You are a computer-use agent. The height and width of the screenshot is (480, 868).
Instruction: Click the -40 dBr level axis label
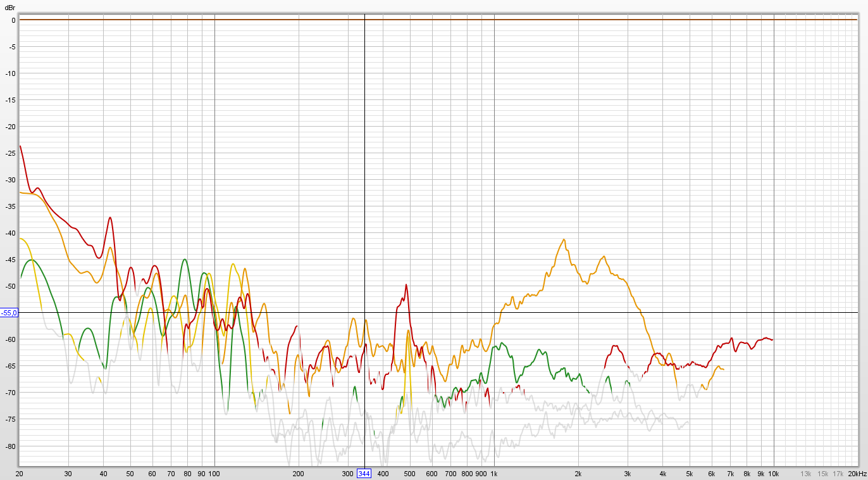(9, 233)
